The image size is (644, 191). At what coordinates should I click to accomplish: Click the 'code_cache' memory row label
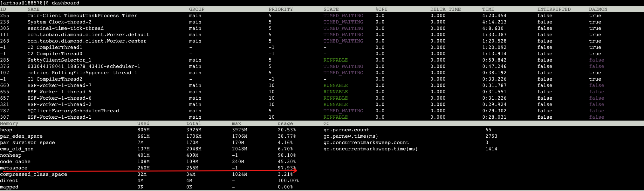click(15, 161)
